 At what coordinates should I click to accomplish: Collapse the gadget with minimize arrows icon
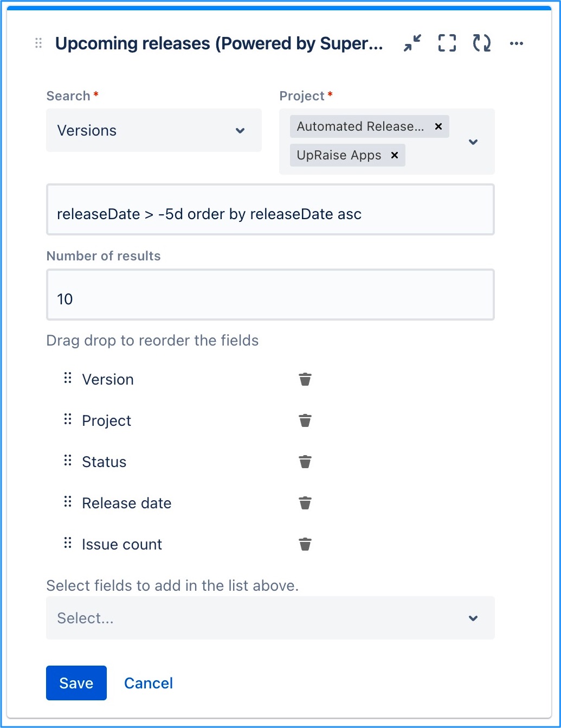coord(411,43)
